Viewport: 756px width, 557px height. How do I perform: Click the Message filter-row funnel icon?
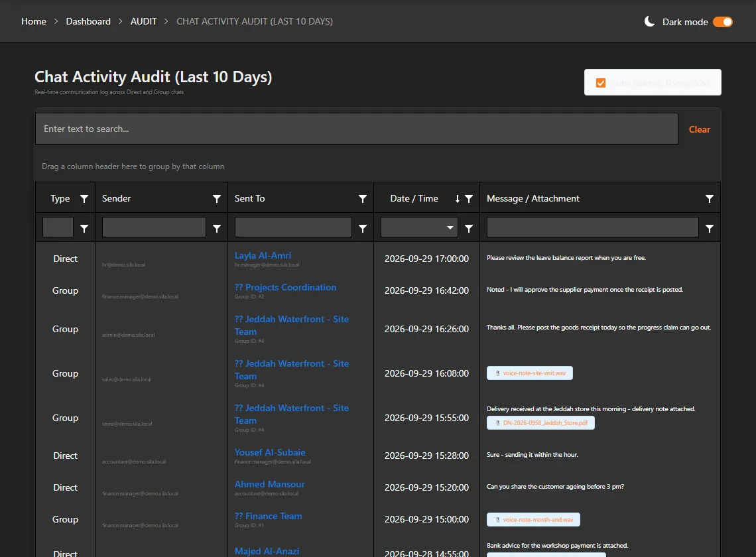pos(709,229)
